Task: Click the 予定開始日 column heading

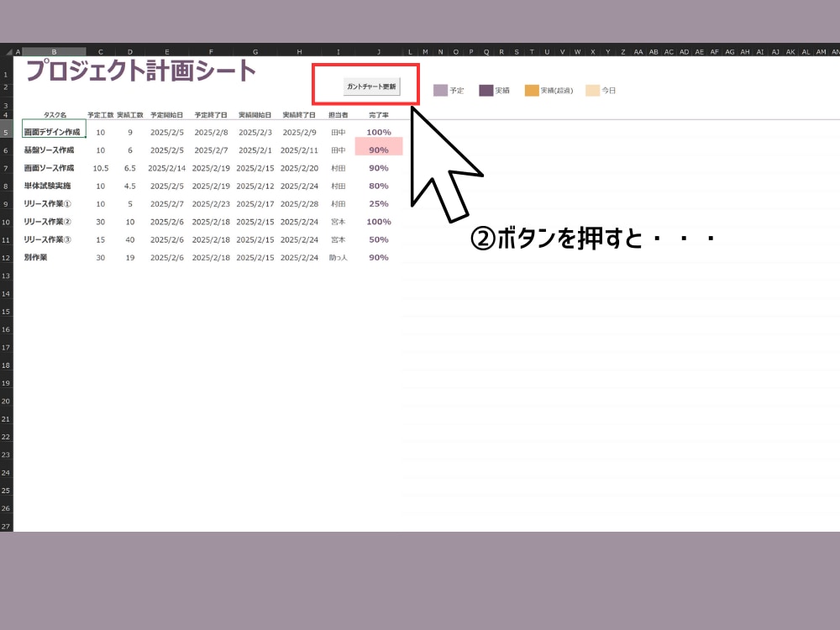Action: [x=166, y=115]
